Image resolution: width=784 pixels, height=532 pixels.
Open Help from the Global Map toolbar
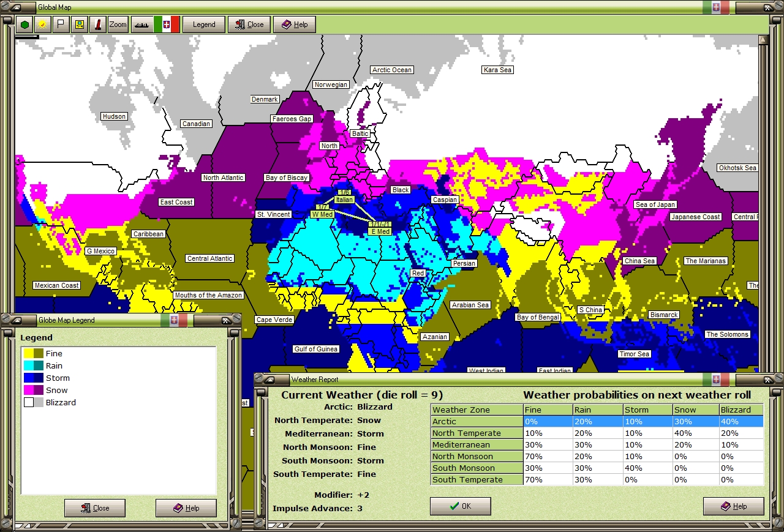pos(295,24)
